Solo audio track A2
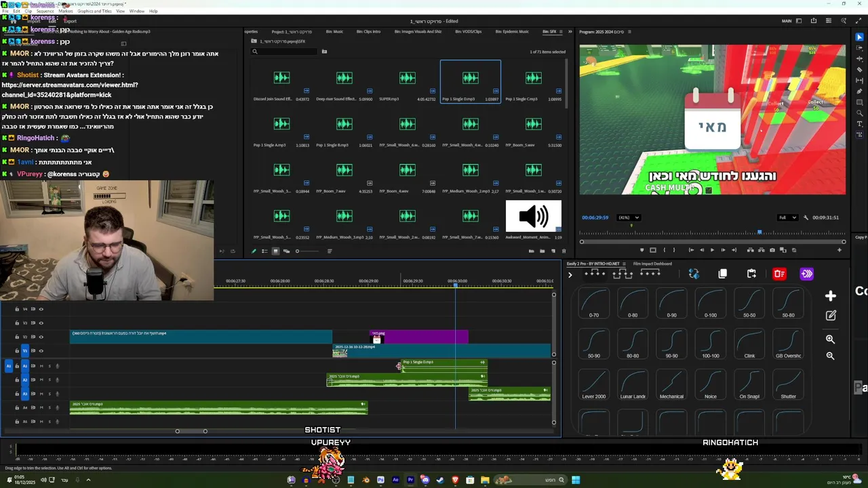This screenshot has height=488, width=868. point(49,380)
